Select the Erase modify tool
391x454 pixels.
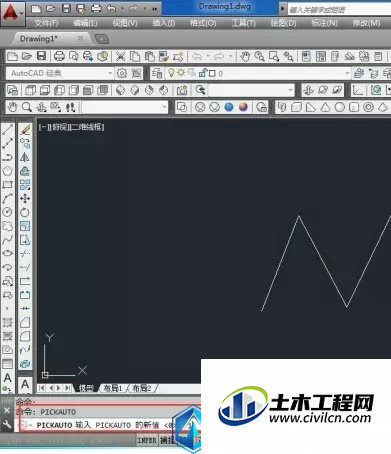click(25, 129)
